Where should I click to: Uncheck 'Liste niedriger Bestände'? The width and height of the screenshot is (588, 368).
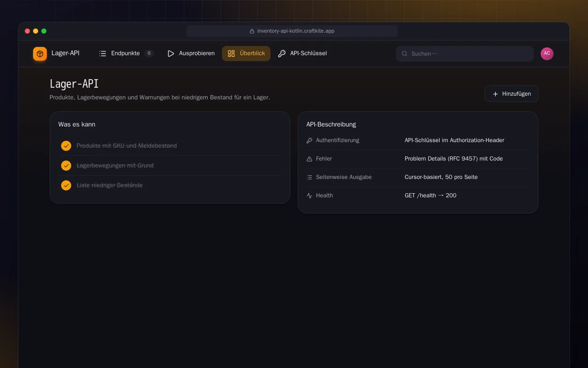click(66, 185)
